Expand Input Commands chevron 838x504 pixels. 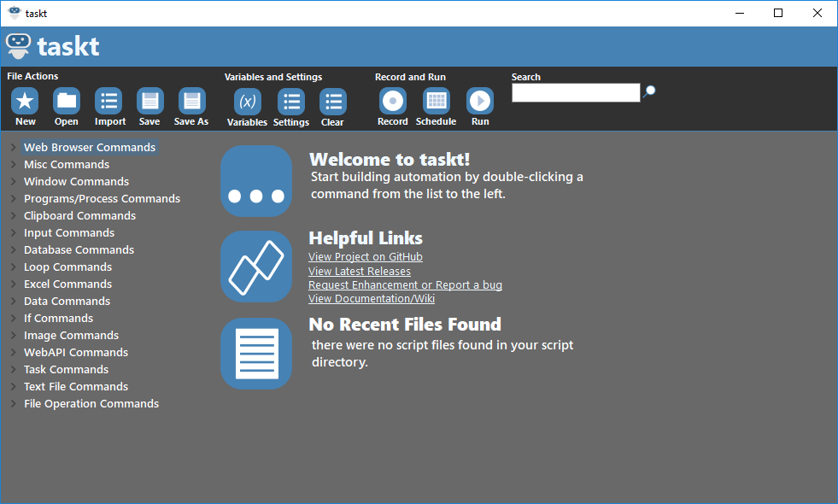click(x=14, y=232)
